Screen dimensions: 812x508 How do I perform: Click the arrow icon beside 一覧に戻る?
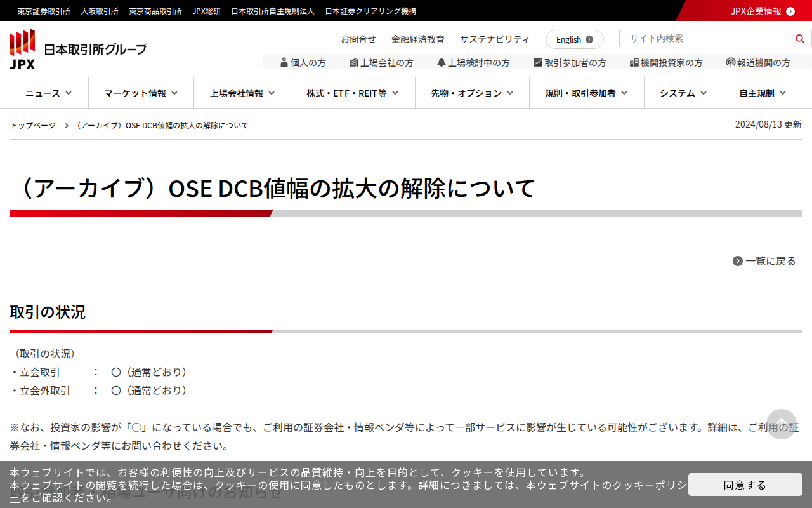pyautogui.click(x=738, y=261)
